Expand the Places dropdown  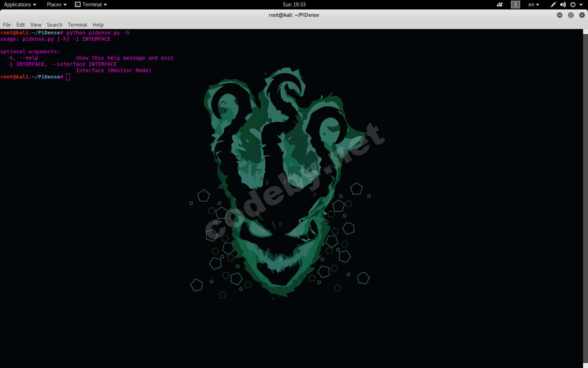[56, 5]
